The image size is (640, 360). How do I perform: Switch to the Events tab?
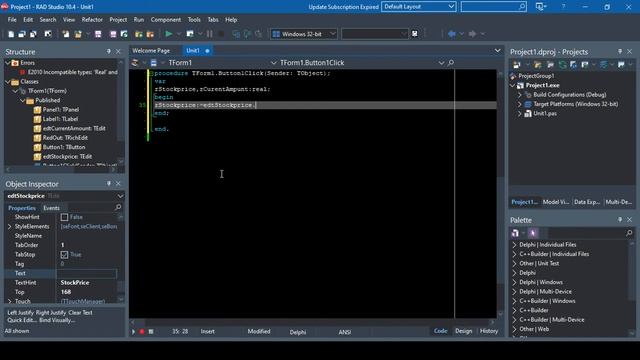[51, 208]
